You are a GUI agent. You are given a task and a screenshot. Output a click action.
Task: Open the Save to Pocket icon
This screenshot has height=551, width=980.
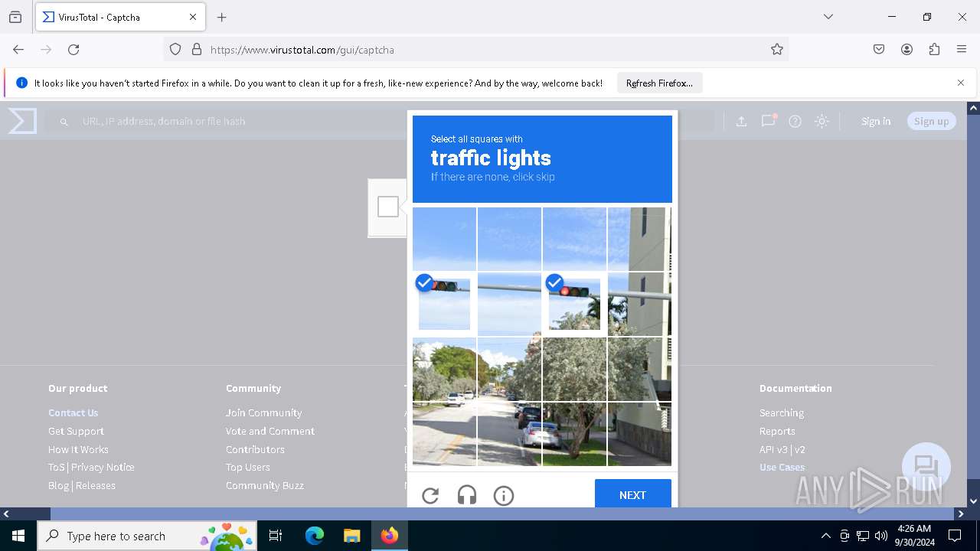point(879,49)
